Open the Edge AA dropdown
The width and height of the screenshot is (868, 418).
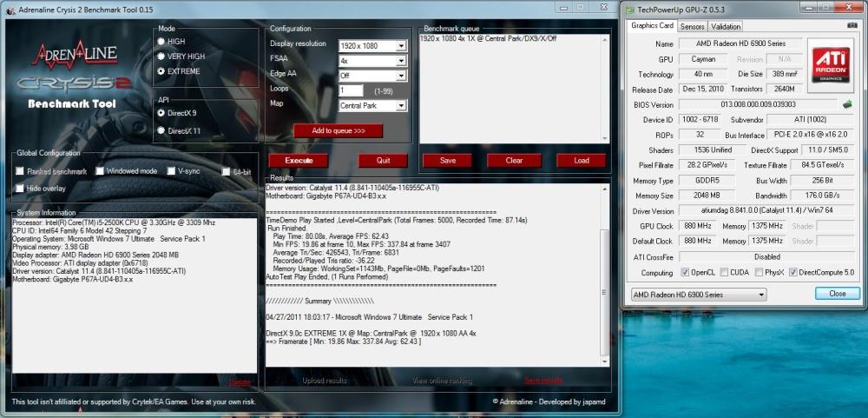click(x=401, y=76)
